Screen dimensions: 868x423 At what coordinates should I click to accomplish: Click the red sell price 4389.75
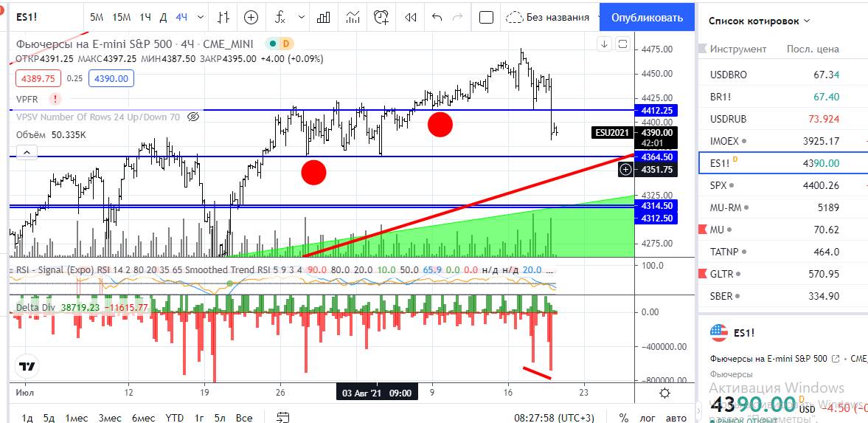tap(38, 79)
